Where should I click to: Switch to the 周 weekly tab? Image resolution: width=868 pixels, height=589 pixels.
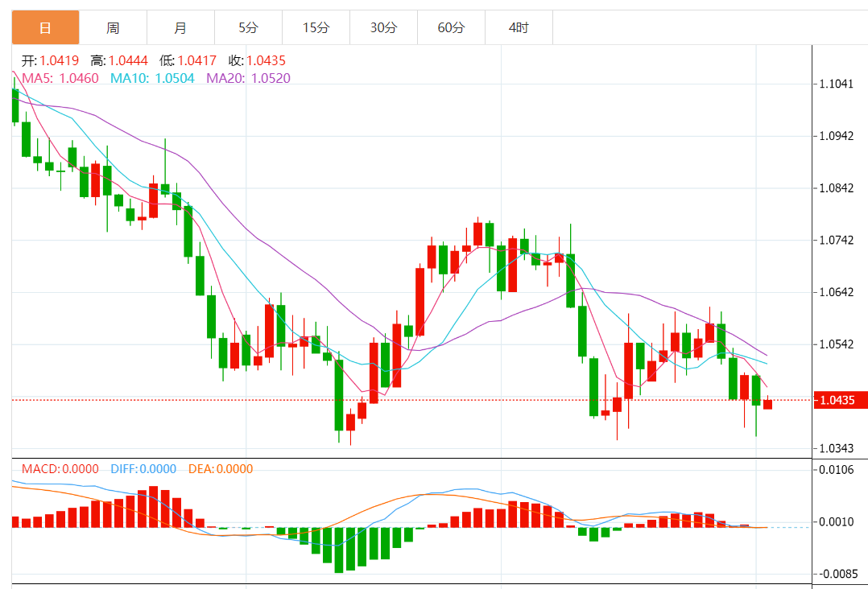coord(113,27)
